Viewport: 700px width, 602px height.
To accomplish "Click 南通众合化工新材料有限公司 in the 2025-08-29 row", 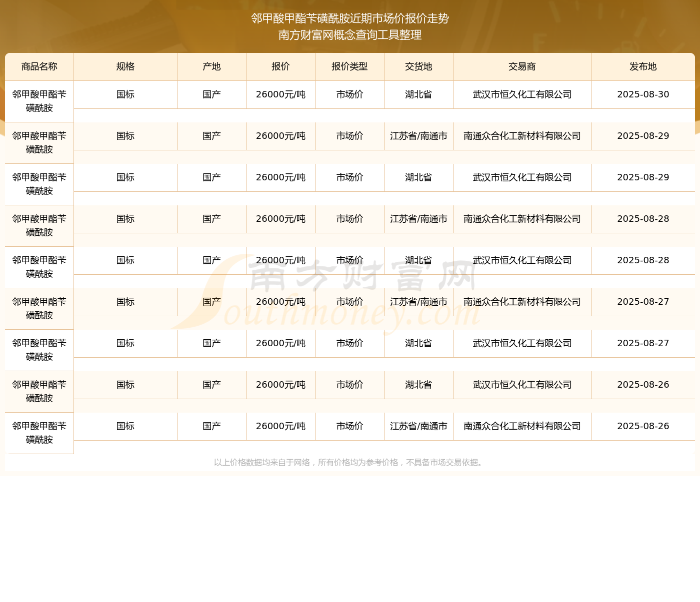I will click(x=522, y=136).
